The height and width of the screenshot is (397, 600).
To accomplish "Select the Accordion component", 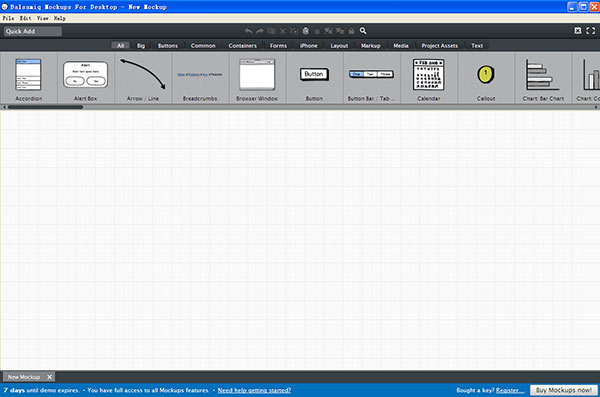I will tap(29, 78).
